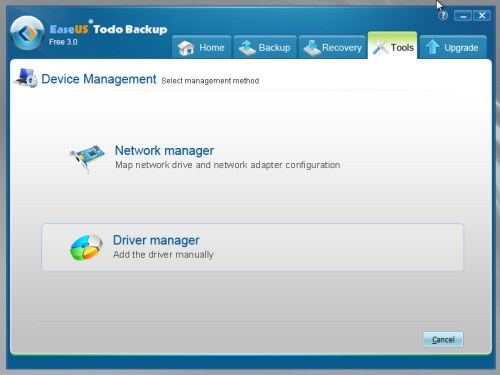The image size is (500, 375).
Task: Click the 'Free 3.0' version label
Action: (x=63, y=42)
